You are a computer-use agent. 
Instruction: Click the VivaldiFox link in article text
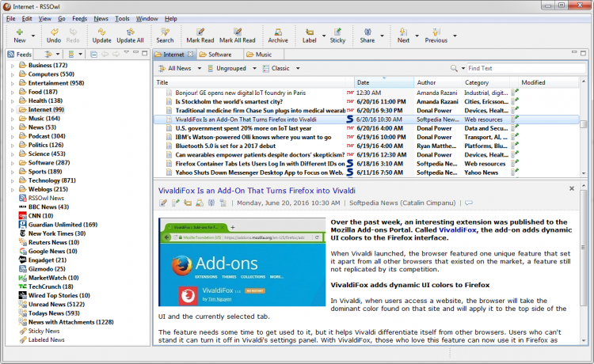pos(458,230)
